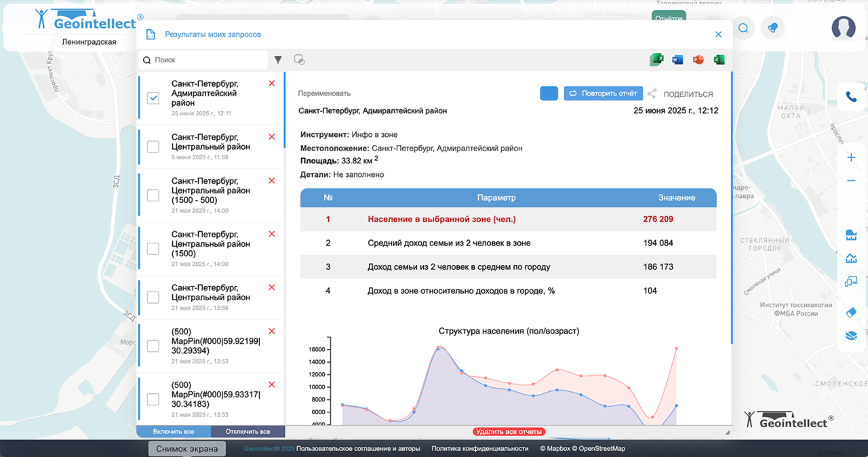Delete the first Адмиралтейский район report with red X
The height and width of the screenshot is (457, 868).
(x=272, y=83)
